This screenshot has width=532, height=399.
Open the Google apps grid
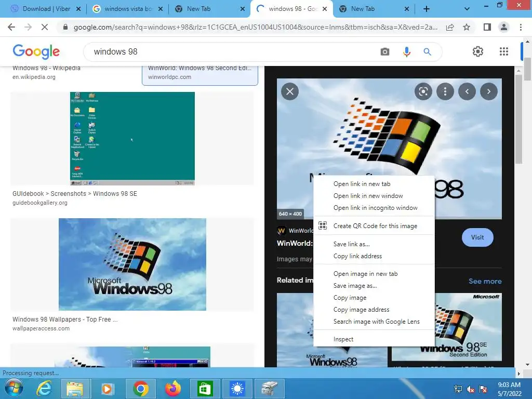[x=504, y=51]
